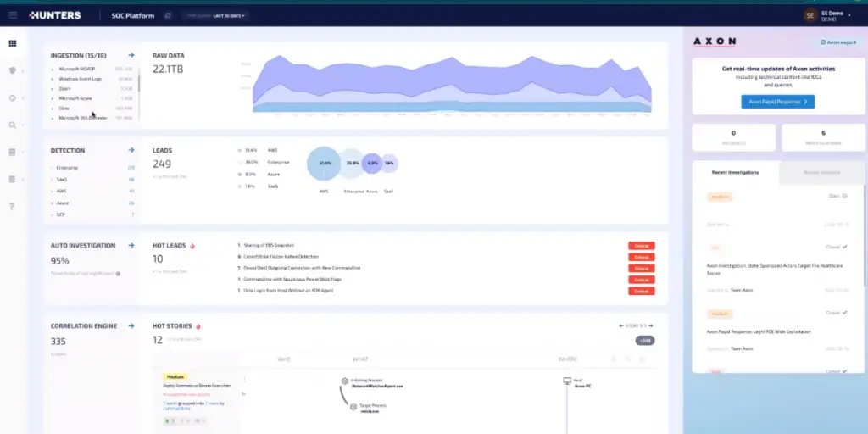Open the story card three-dot menu
The height and width of the screenshot is (434, 868).
tap(244, 380)
